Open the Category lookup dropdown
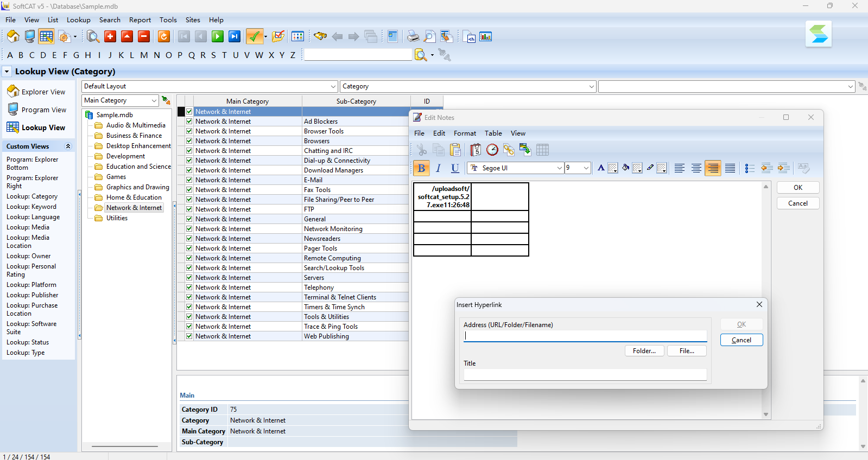This screenshot has width=868, height=460. tap(591, 86)
